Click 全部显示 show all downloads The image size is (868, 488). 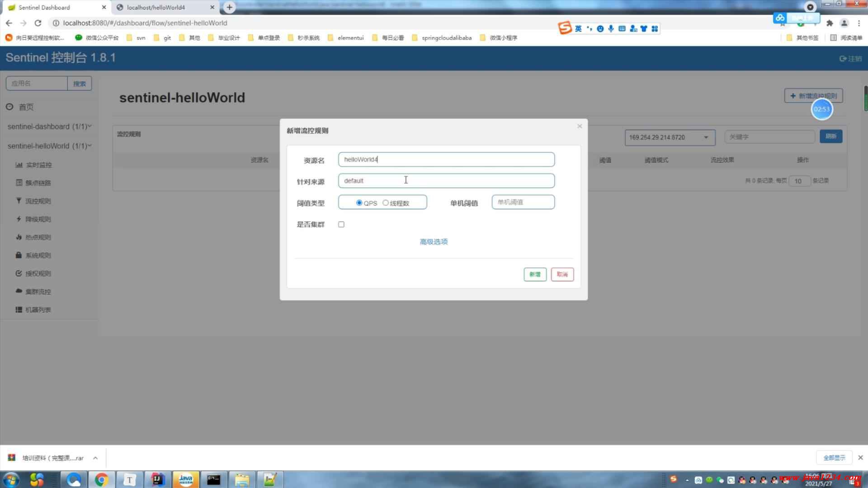[834, 458]
